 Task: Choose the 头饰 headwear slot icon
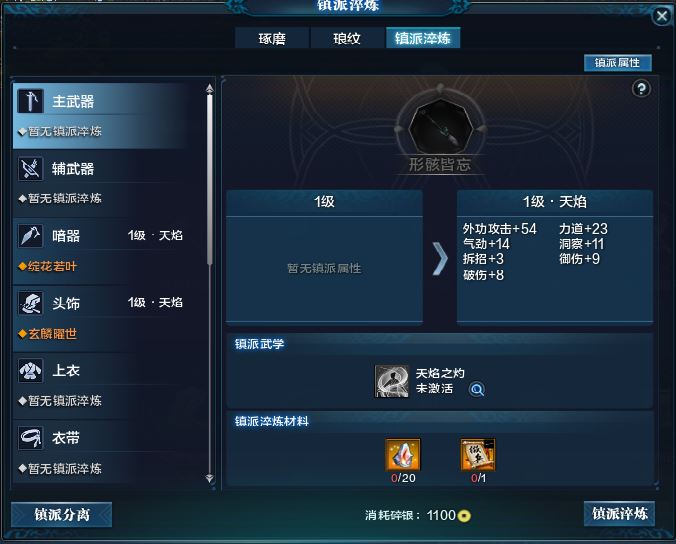click(x=30, y=303)
